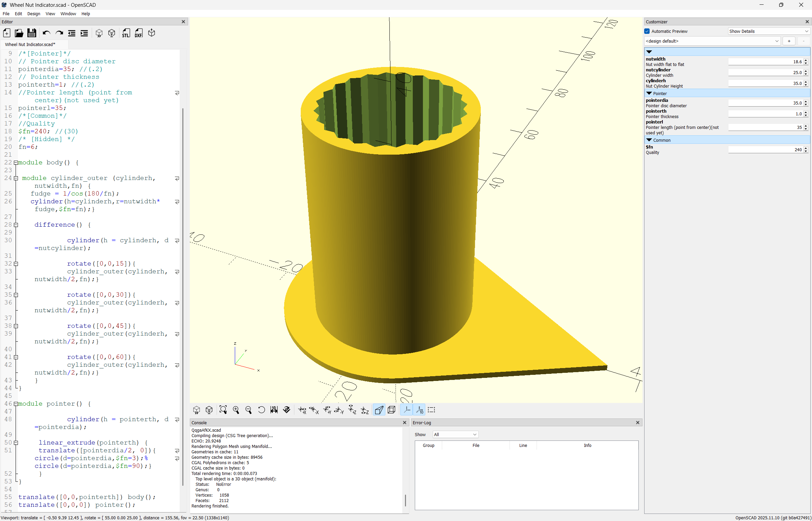Toggle the Automatic Preview checkbox
This screenshot has height=521, width=812.
647,31
